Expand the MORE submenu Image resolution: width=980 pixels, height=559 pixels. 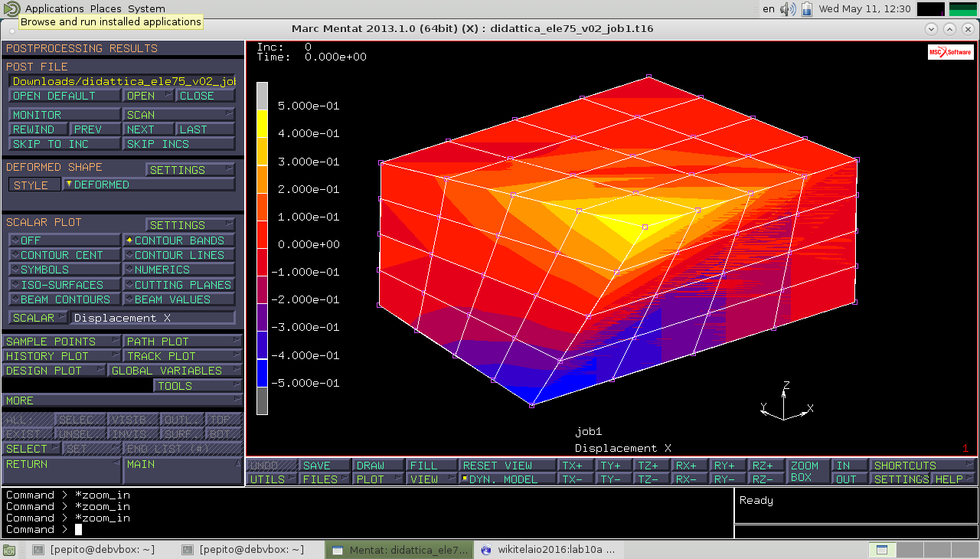tap(122, 400)
